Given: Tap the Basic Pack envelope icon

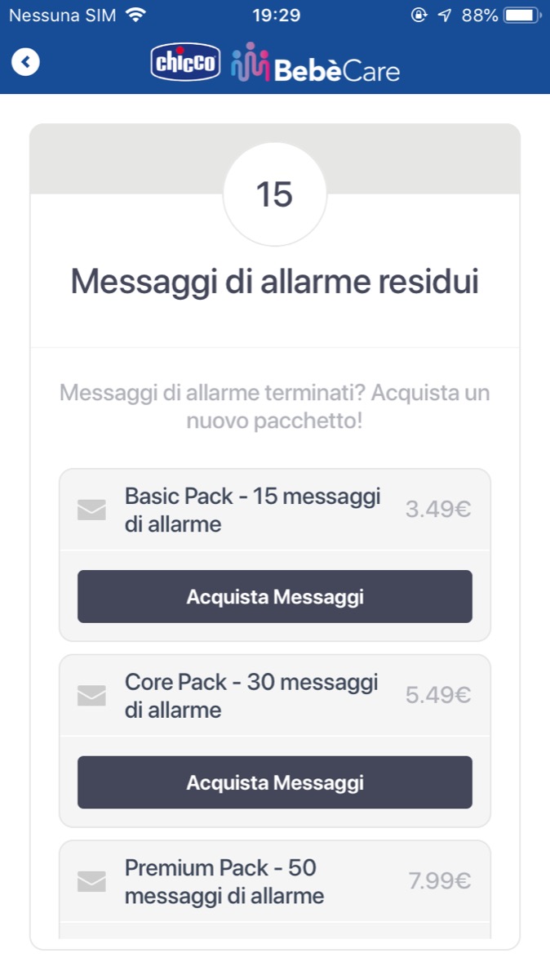Looking at the screenshot, I should (91, 510).
